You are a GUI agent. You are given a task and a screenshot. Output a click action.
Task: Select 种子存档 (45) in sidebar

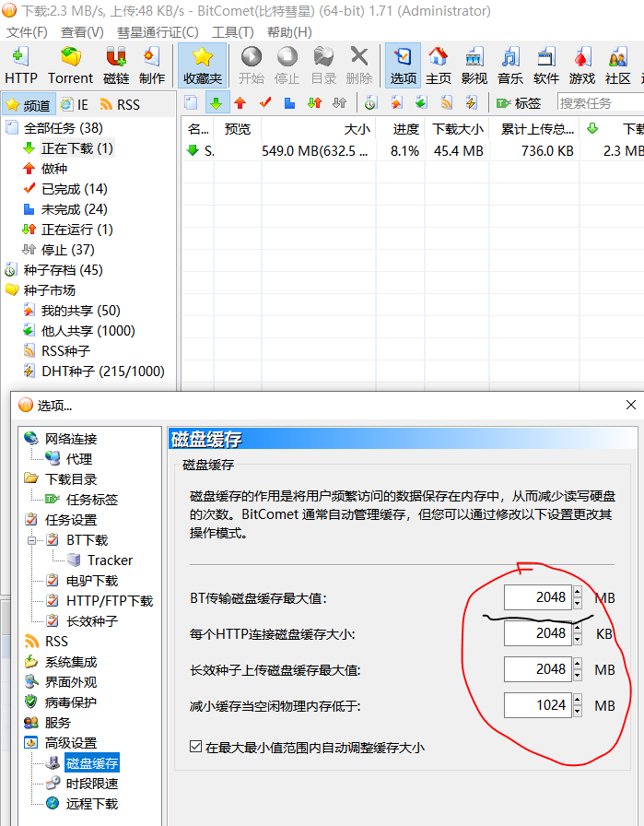pyautogui.click(x=63, y=270)
